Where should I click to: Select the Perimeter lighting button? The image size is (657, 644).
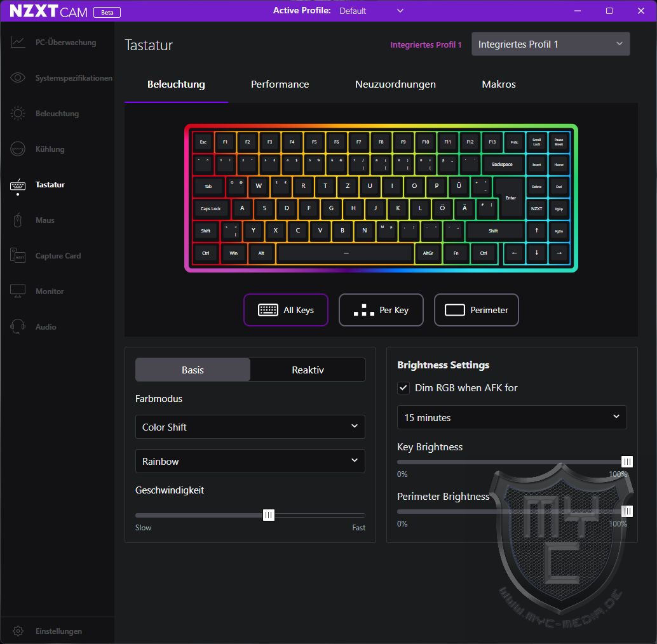[477, 311]
